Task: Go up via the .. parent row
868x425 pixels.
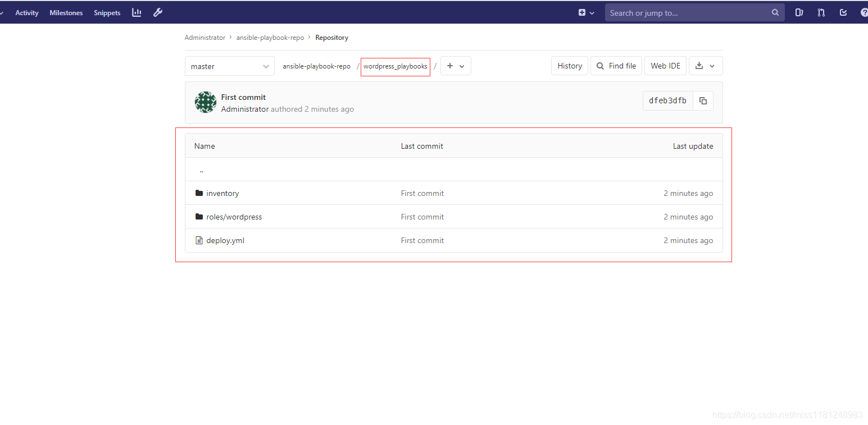Action: pyautogui.click(x=454, y=170)
